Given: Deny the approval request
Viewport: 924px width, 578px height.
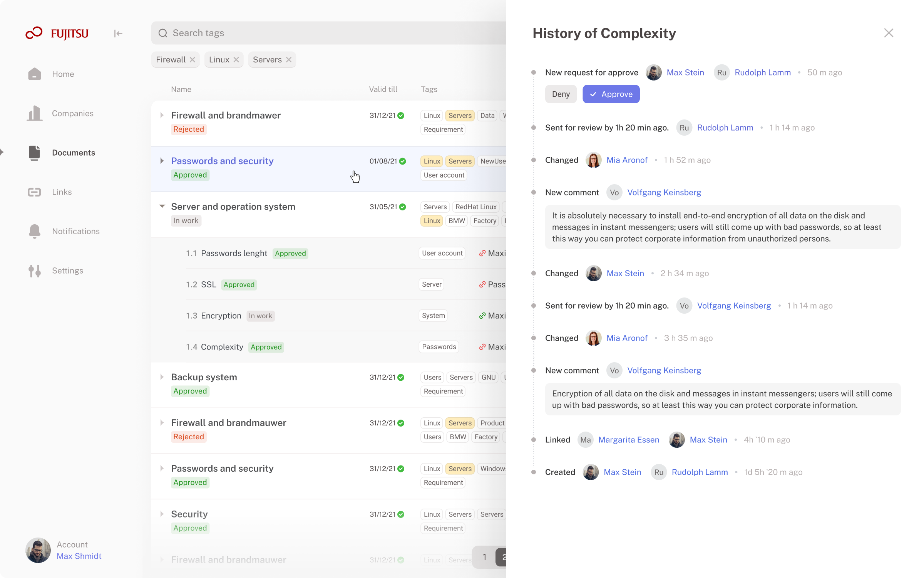Looking at the screenshot, I should (561, 94).
